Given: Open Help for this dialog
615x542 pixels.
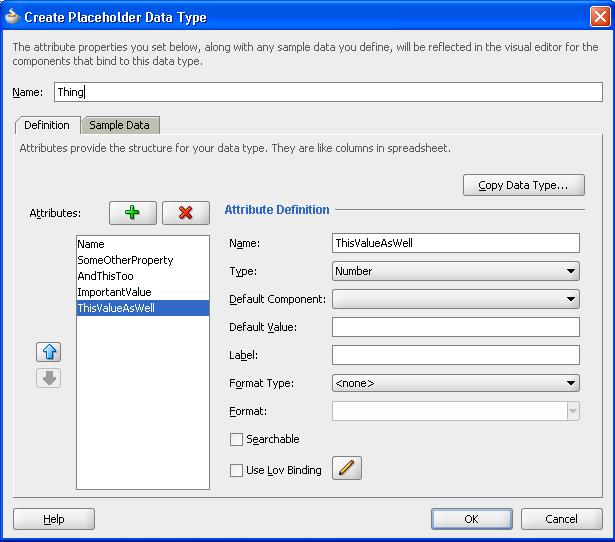Looking at the screenshot, I should point(54,519).
